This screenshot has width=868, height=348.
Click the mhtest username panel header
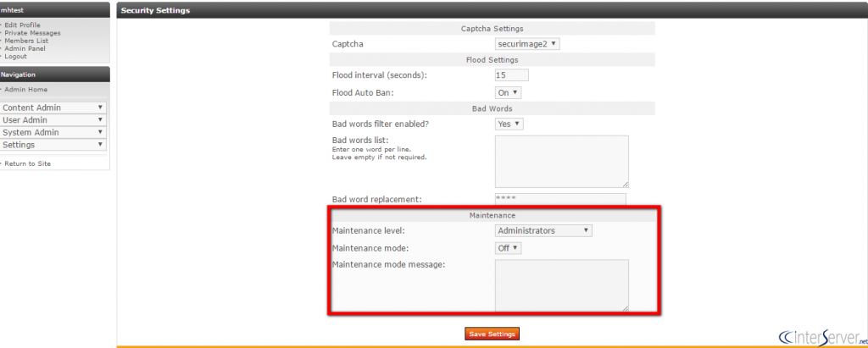[55, 10]
